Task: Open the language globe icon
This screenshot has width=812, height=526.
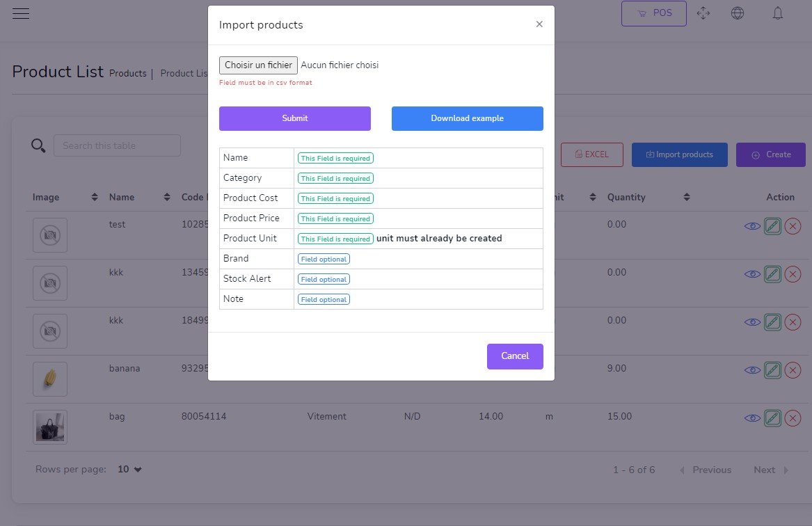Action: (x=738, y=13)
